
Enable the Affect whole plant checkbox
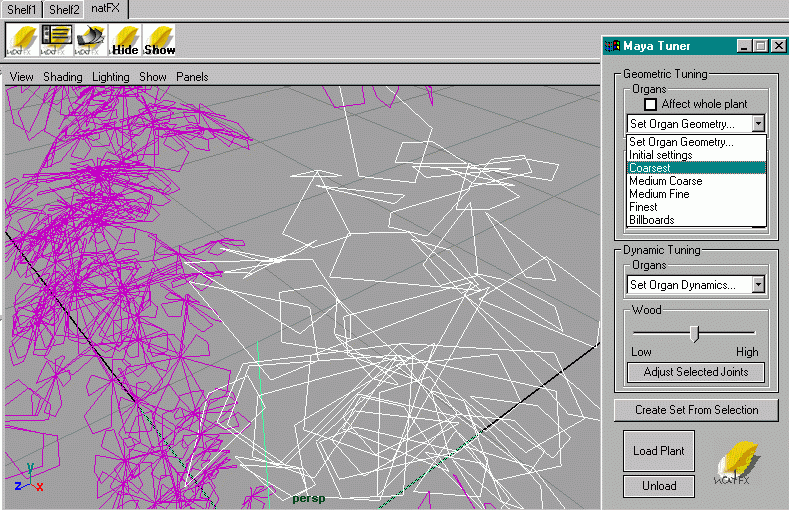point(650,104)
